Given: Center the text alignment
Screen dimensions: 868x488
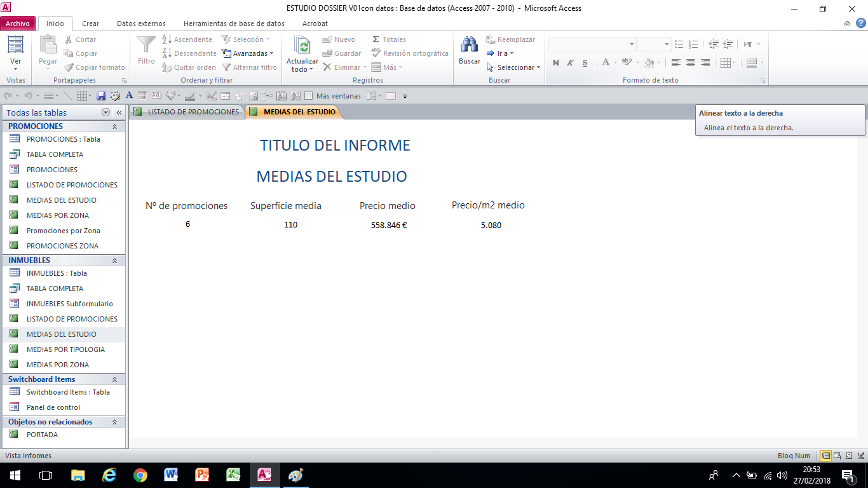Looking at the screenshot, I should point(690,62).
